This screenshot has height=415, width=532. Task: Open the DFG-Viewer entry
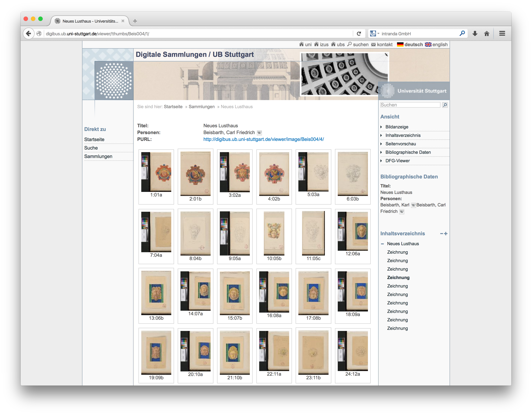click(398, 161)
